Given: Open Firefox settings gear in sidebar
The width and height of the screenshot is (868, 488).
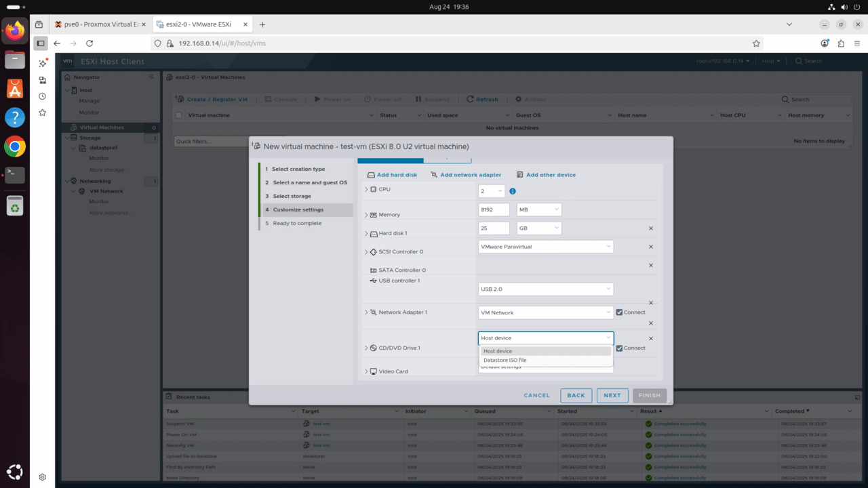Looking at the screenshot, I should 42,477.
